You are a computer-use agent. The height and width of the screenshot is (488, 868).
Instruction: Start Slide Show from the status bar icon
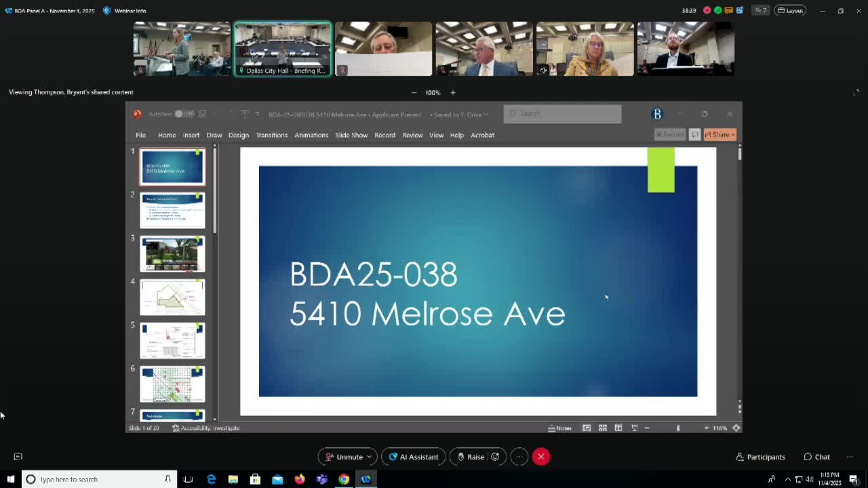point(634,428)
